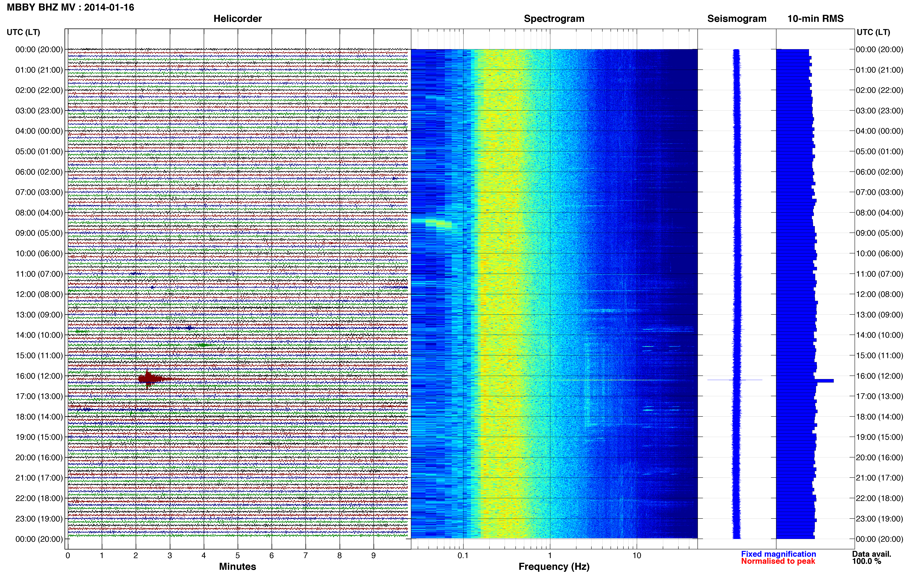
Task: Click '02:00 (22:00)' on the right time axis
Action: point(880,91)
